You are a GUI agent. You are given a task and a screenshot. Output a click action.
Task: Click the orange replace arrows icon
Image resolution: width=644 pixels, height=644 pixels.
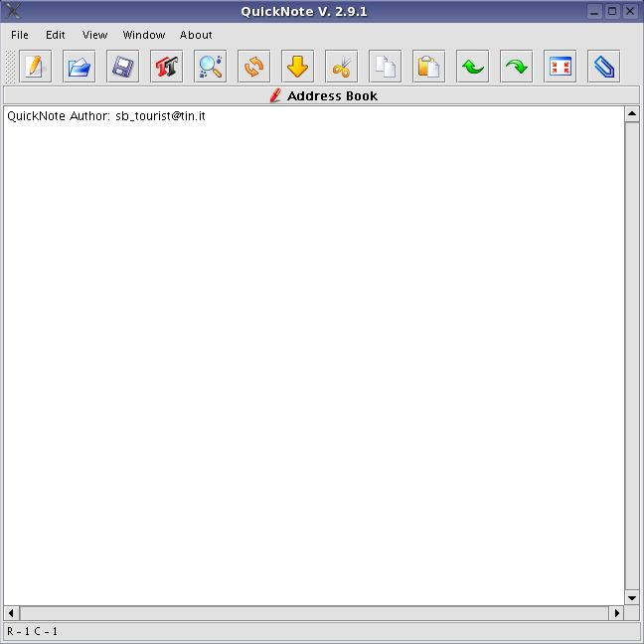253,67
